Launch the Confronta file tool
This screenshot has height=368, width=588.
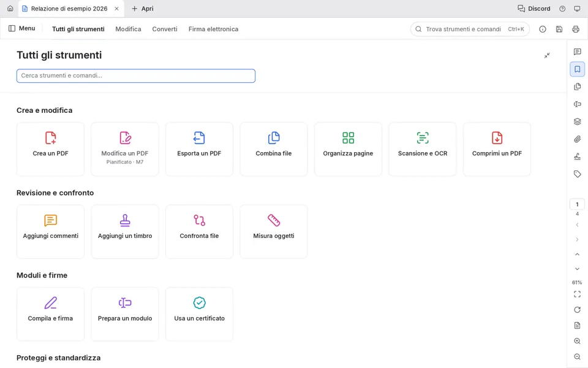(199, 232)
